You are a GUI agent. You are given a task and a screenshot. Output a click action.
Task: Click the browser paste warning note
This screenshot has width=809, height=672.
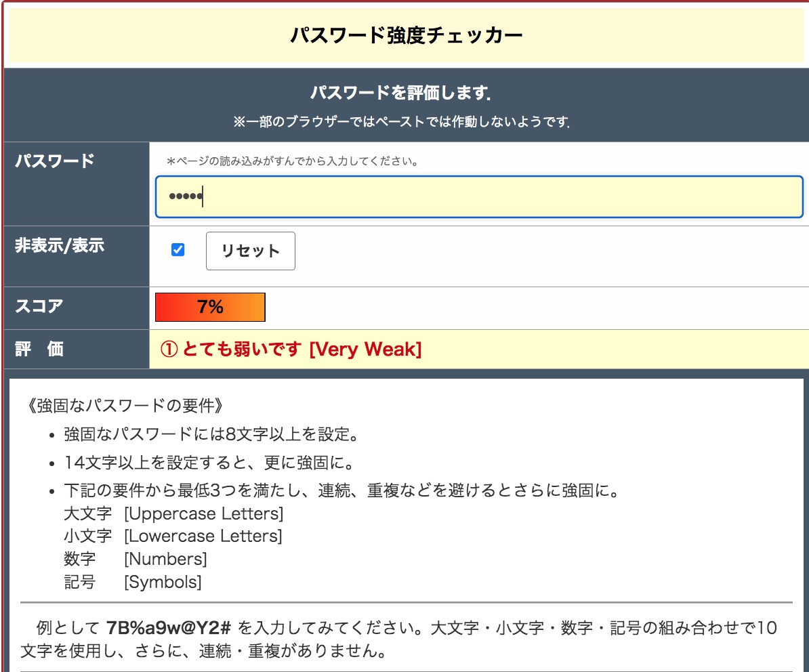pos(402,123)
